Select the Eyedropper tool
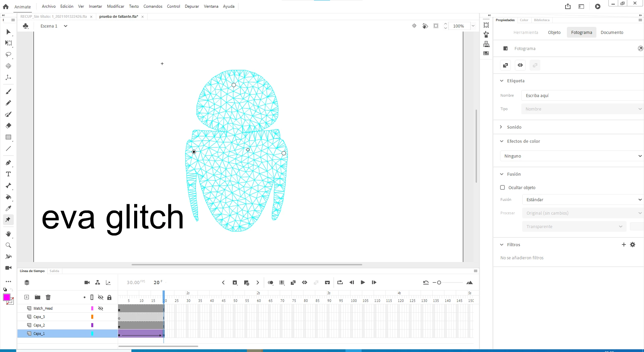 pos(8,208)
